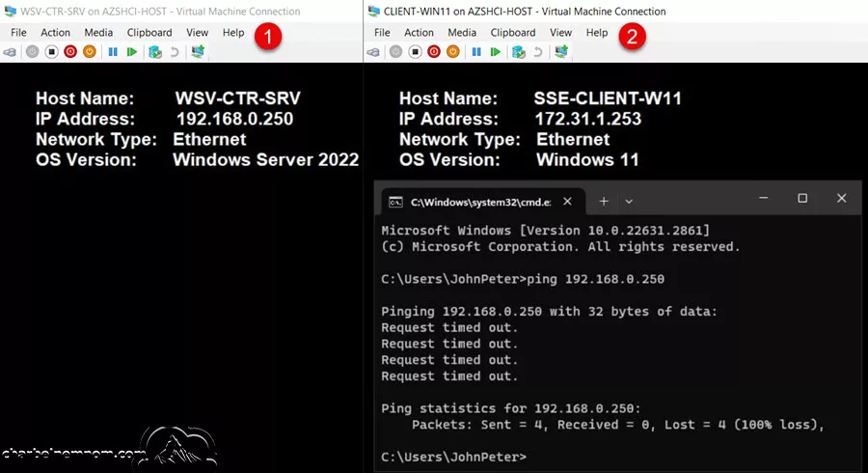The height and width of the screenshot is (473, 868).
Task: Reset WSV-CTR-SRV with green play icon
Action: [x=132, y=52]
